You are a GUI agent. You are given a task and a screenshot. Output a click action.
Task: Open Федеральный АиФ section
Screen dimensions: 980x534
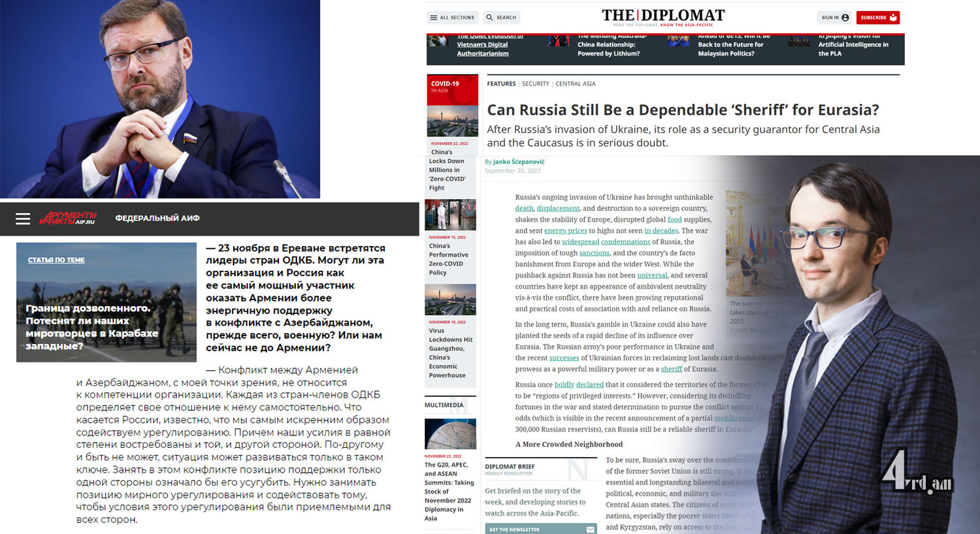tap(157, 218)
